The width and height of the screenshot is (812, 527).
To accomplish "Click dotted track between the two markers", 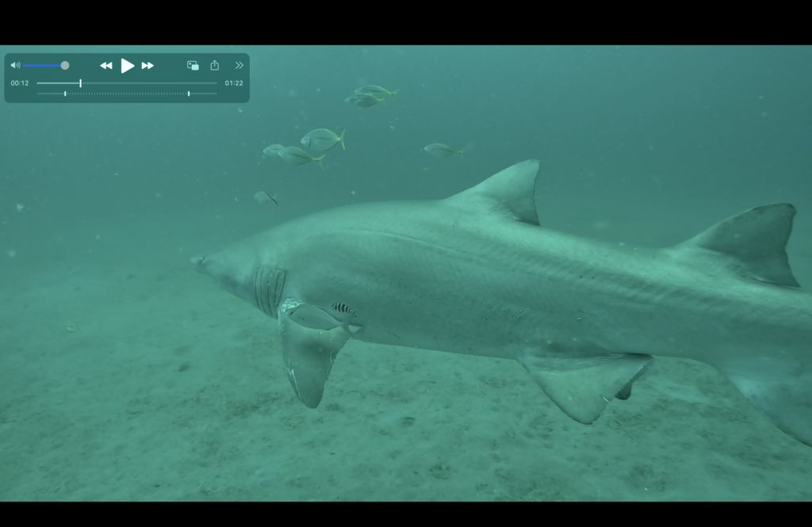I will (x=127, y=94).
